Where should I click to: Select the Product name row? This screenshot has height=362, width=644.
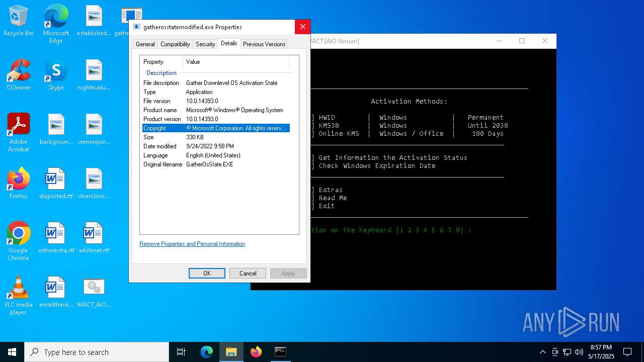point(216,110)
